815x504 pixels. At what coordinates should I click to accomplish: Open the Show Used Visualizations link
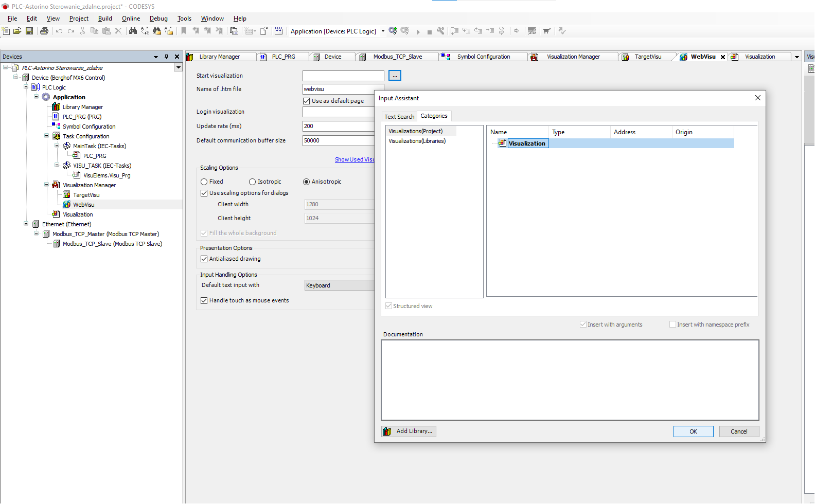tap(355, 159)
